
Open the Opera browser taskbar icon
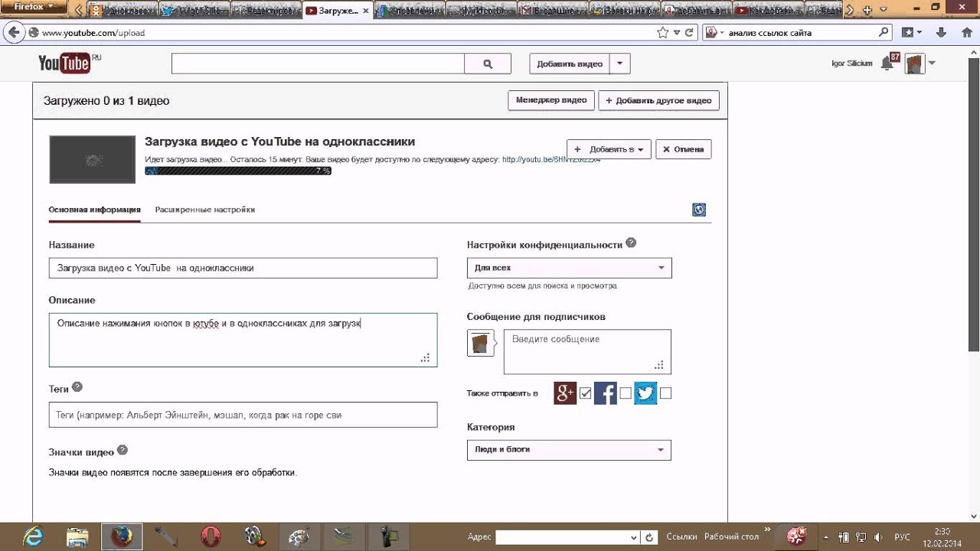tap(211, 536)
